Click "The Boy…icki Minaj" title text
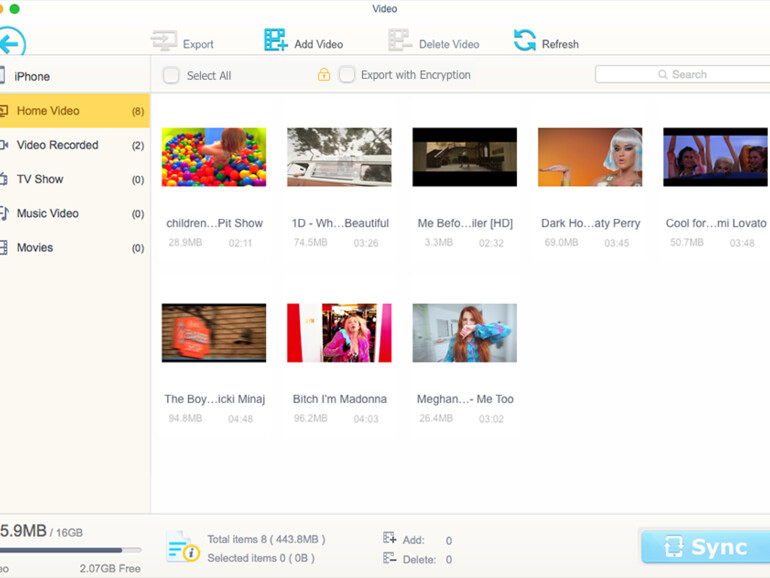 coord(215,399)
